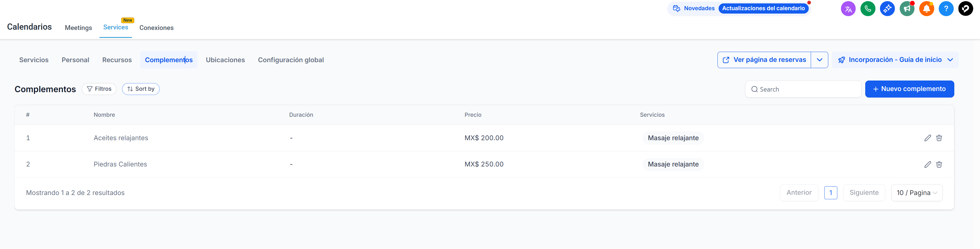Focus the Search input field
The image size is (980, 249).
(806, 90)
